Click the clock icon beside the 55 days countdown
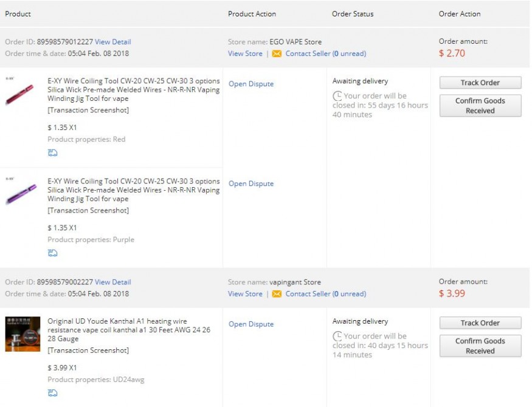This screenshot has width=532, height=407. point(337,96)
